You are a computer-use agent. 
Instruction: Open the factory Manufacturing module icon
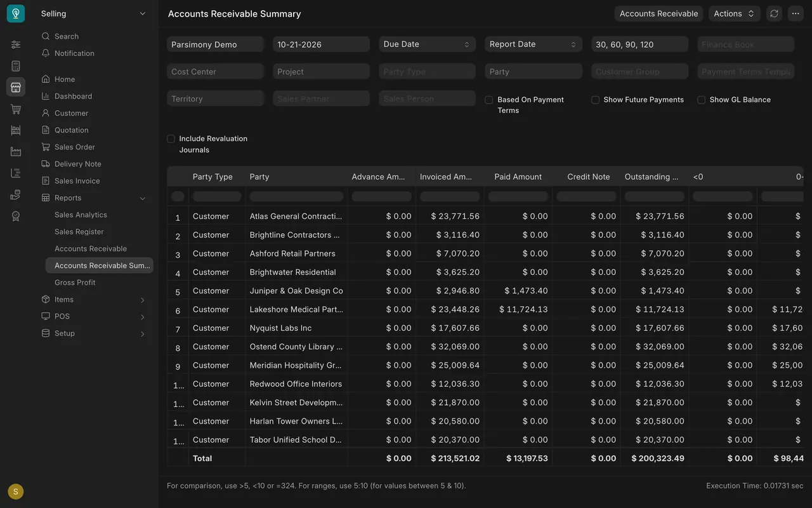[x=16, y=152]
